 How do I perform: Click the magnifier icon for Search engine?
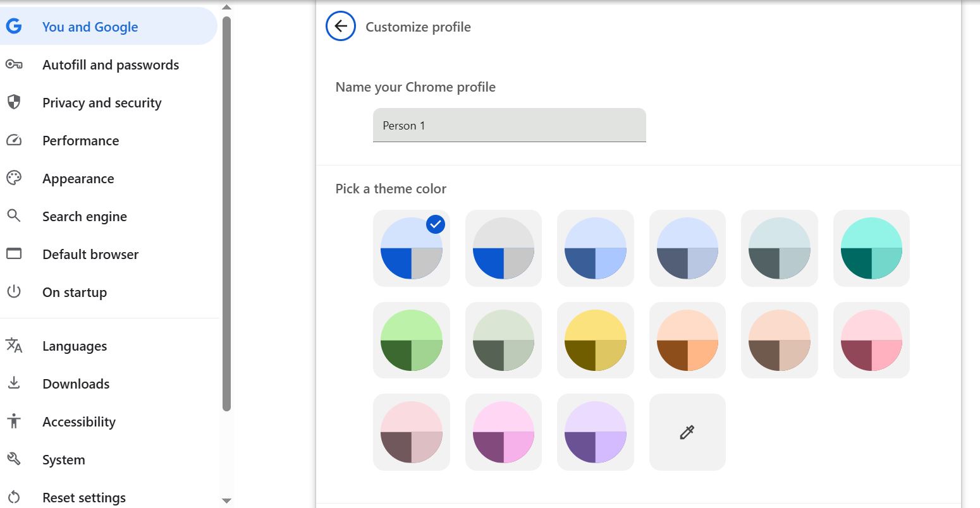pos(14,216)
